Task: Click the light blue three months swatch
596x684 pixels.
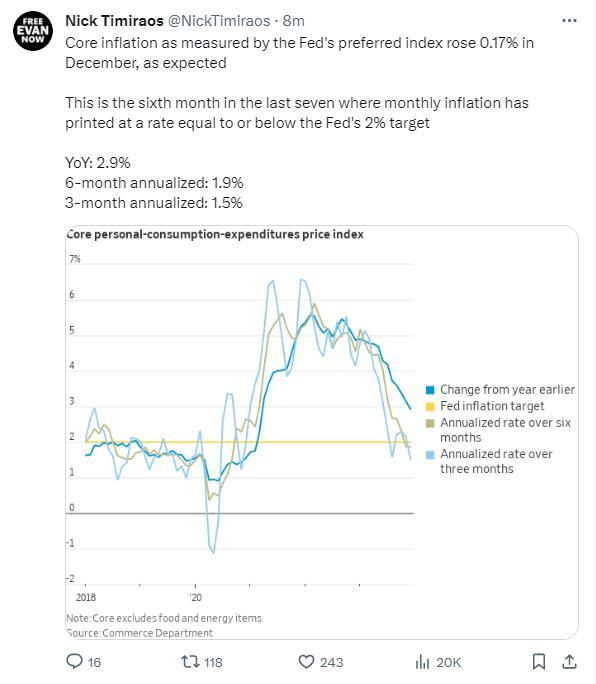Action: click(430, 455)
